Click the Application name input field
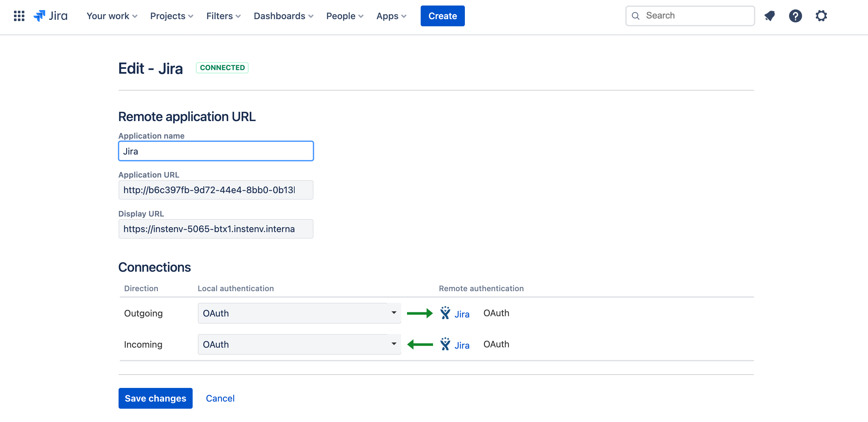This screenshot has height=422, width=868. pos(216,151)
